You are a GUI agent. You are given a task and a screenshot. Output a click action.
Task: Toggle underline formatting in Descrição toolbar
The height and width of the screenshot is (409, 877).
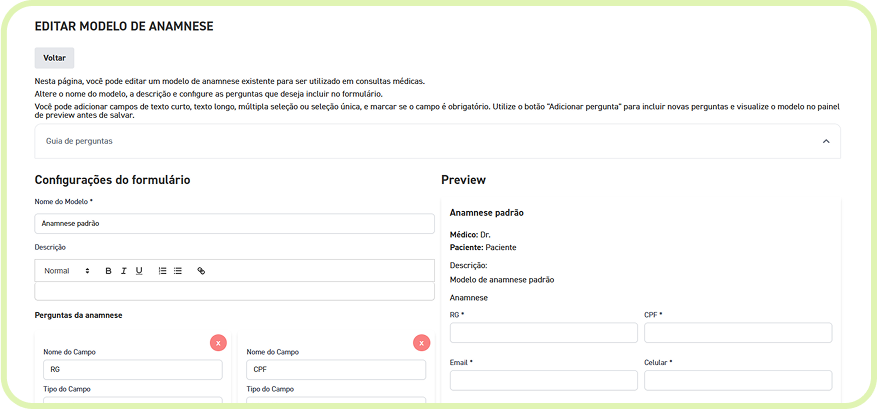tap(139, 271)
